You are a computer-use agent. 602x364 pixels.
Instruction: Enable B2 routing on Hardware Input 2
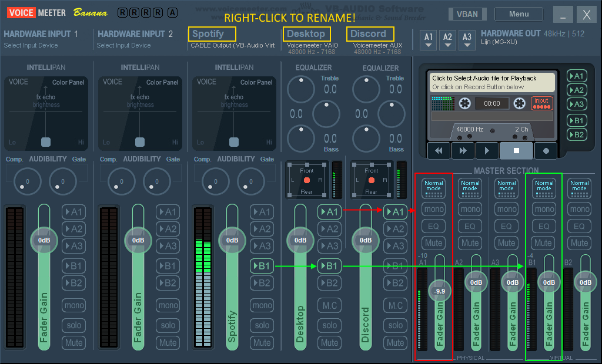[168, 282]
